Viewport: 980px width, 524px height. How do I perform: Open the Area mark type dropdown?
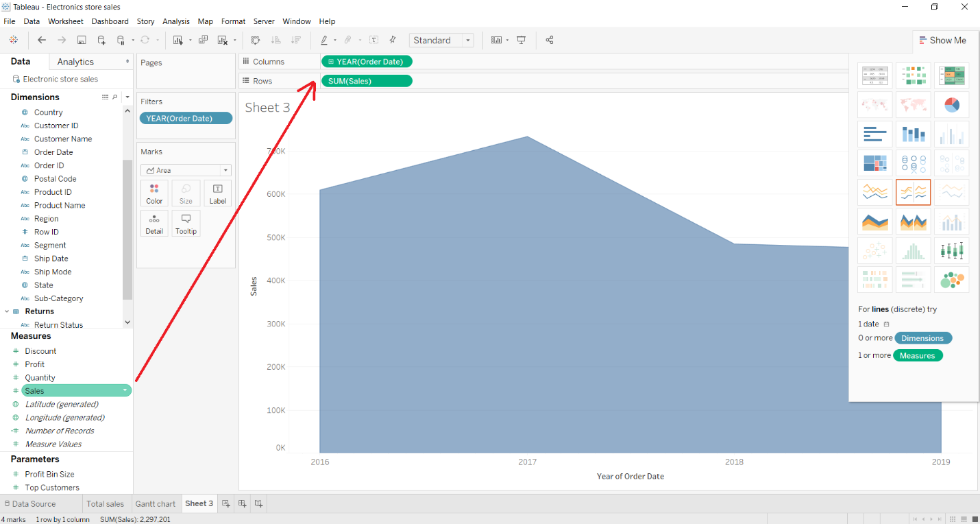tap(186, 170)
